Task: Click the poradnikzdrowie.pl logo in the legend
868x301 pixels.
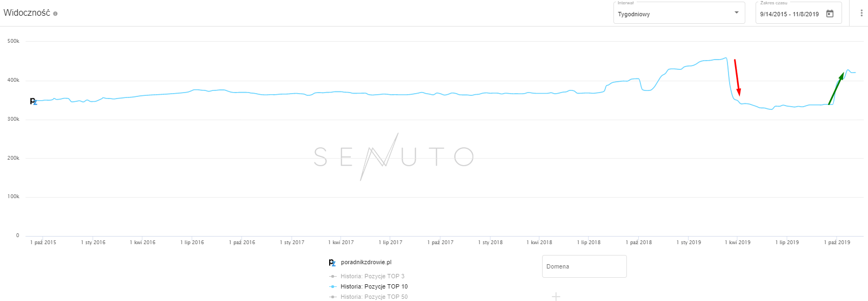Action: [x=332, y=263]
